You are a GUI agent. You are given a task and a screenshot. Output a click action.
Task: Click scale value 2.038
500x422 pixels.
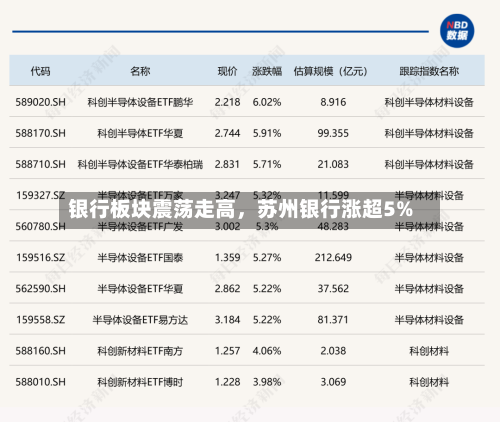click(x=333, y=351)
